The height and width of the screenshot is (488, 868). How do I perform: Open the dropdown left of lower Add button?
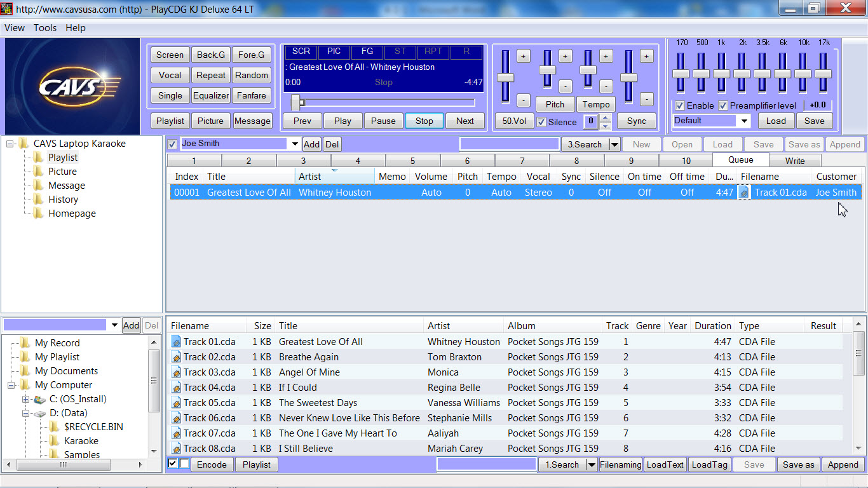tap(114, 325)
